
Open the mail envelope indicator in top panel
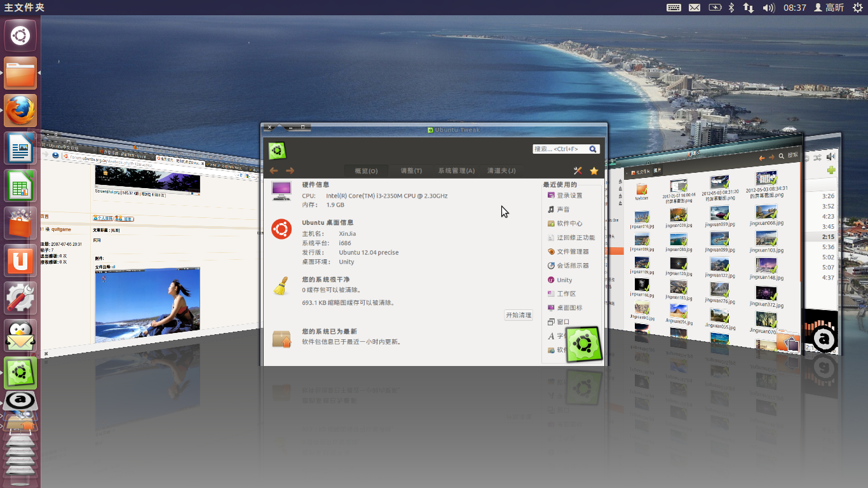click(x=695, y=8)
